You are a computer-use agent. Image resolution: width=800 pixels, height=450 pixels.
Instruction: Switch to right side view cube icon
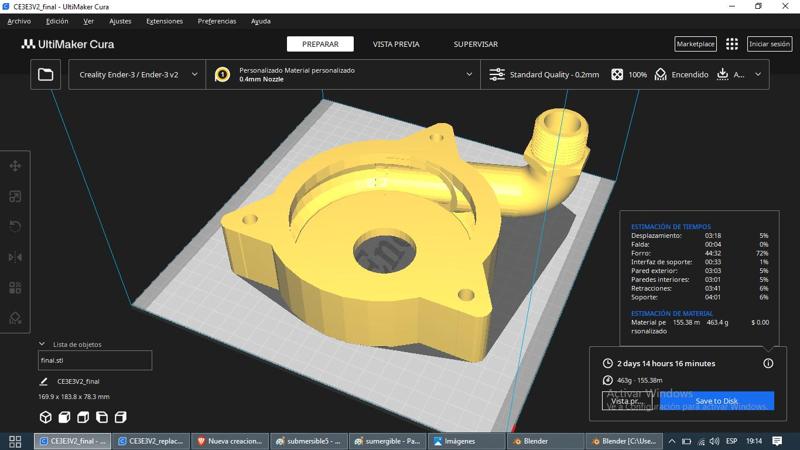pos(121,417)
